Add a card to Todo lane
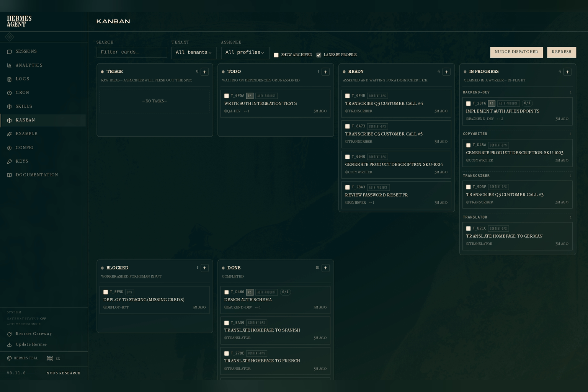588x392 pixels. [x=326, y=72]
